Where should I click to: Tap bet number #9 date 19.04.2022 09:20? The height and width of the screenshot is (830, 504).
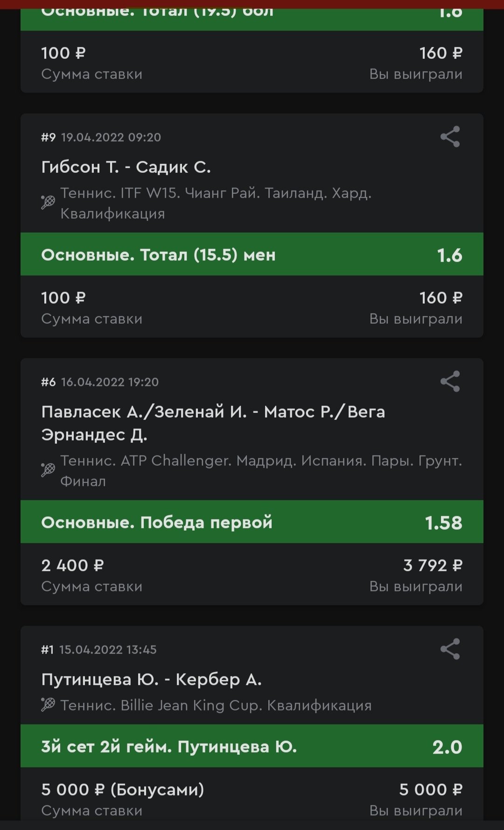click(x=101, y=137)
